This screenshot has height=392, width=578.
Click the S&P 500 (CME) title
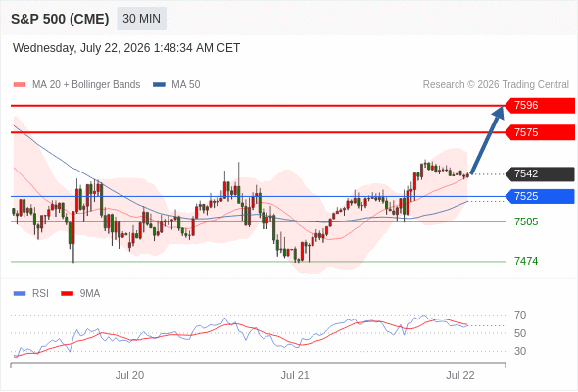(60, 19)
